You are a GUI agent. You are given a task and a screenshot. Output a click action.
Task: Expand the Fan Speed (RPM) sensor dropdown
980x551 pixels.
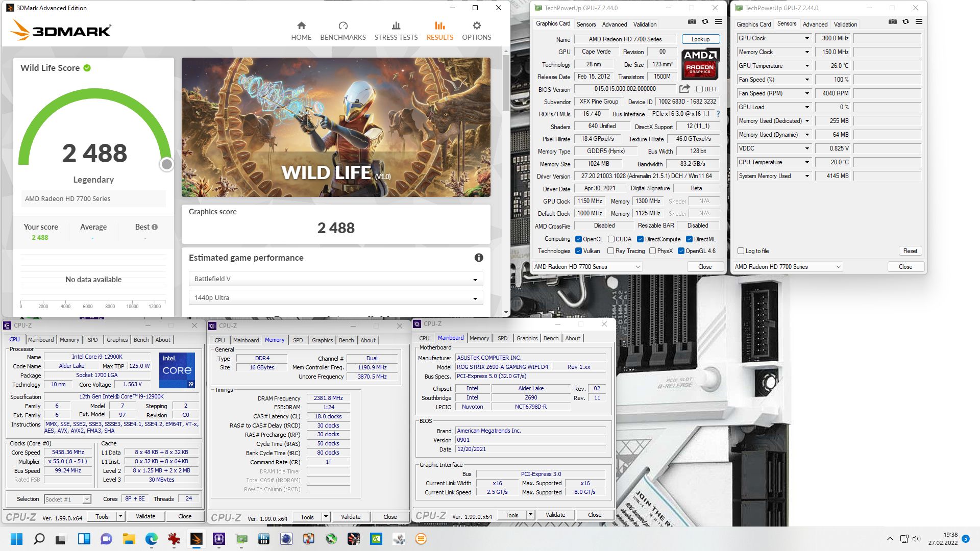pos(807,93)
